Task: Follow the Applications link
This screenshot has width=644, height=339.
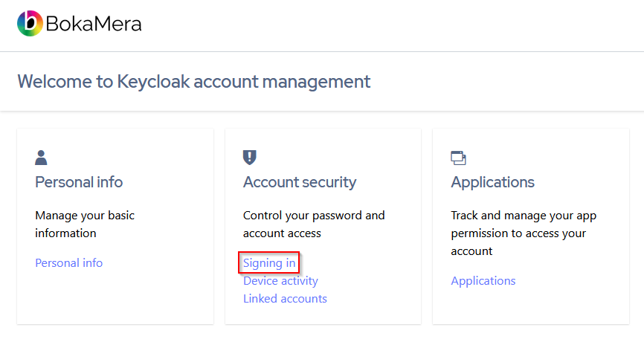Action: 483,281
